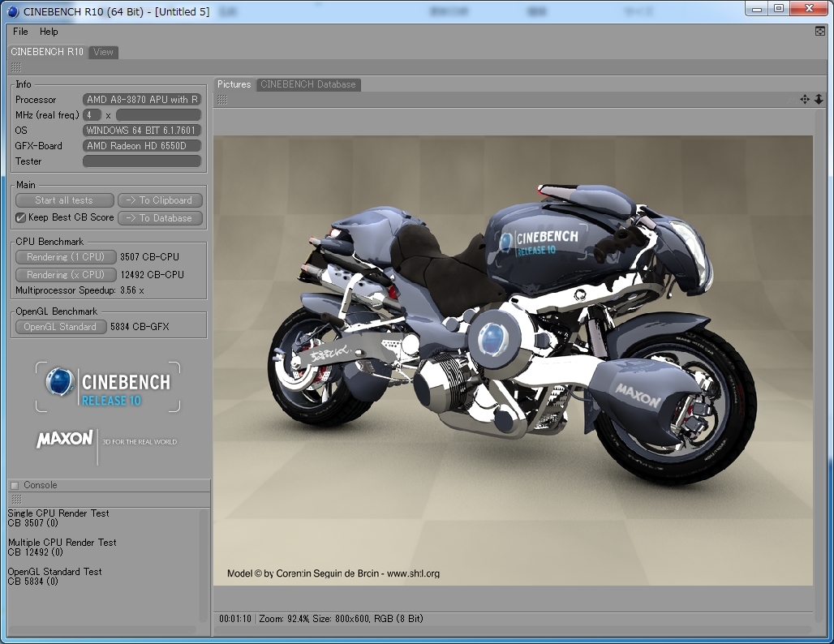Open the File menu

(x=20, y=32)
